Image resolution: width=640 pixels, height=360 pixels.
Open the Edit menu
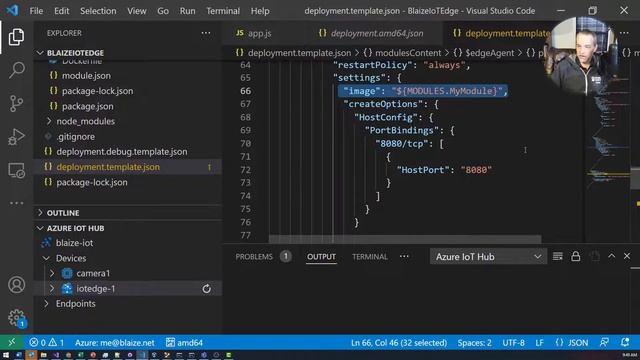(x=62, y=11)
